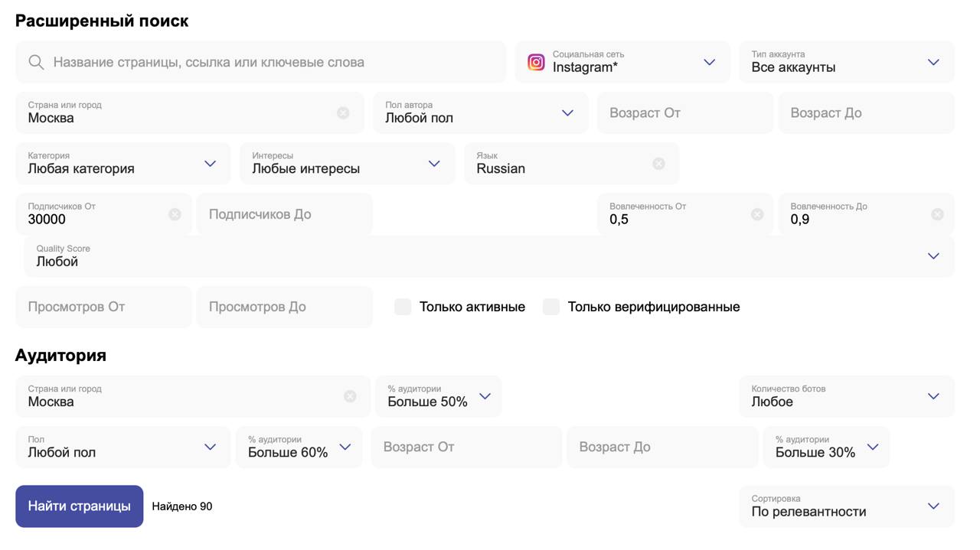Click the Аудитория section heading
Viewport: 980px width, 550px height.
point(60,355)
